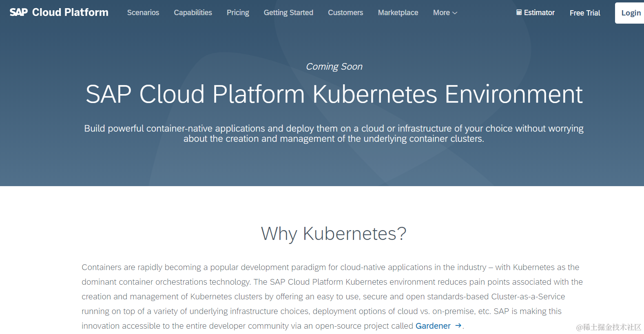The height and width of the screenshot is (334, 644).
Task: Click the Why Kubernetes? heading
Action: (334, 234)
